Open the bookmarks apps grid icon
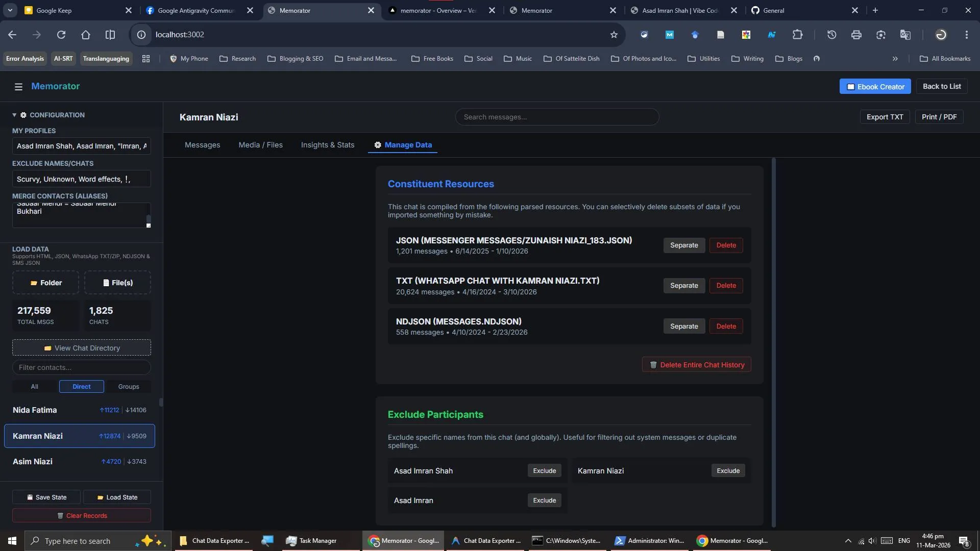 [146, 59]
